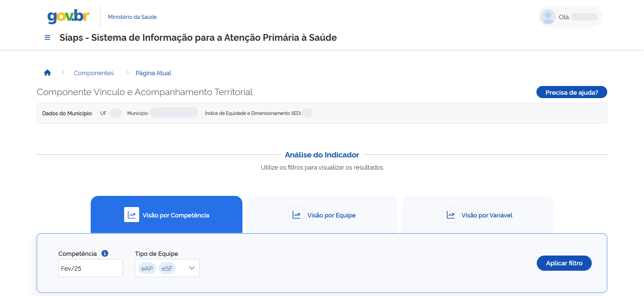Switch to Visão por Equipe tab
The width and height of the screenshot is (644, 296).
[x=331, y=215]
